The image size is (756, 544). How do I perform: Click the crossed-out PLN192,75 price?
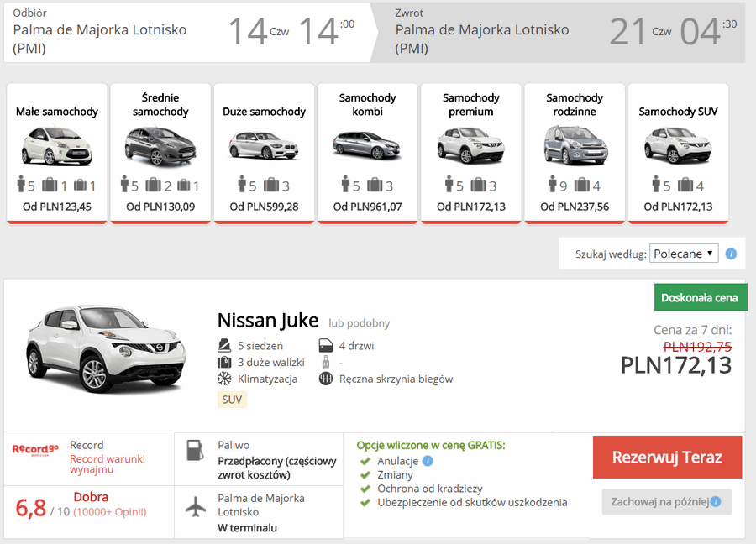pos(698,347)
